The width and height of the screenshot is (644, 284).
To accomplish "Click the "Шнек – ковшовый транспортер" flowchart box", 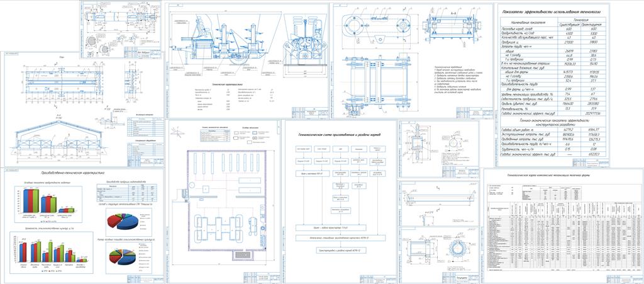I will tap(331, 227).
